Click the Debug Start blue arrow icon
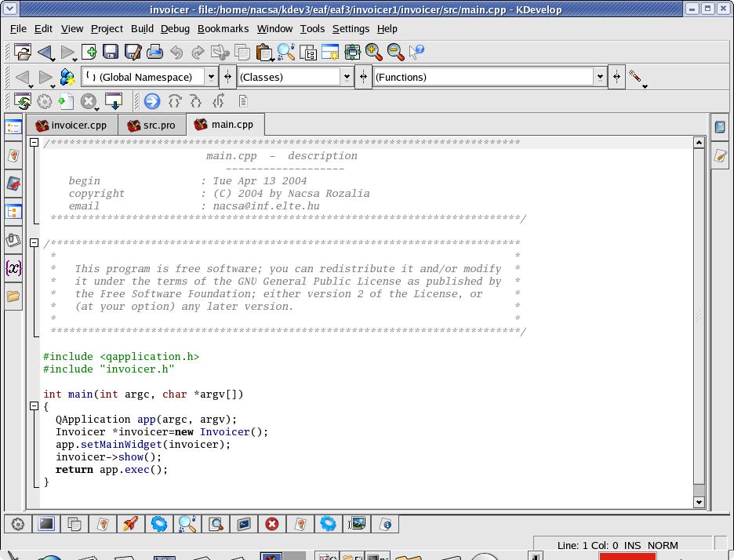This screenshot has height=560, width=734. (151, 101)
